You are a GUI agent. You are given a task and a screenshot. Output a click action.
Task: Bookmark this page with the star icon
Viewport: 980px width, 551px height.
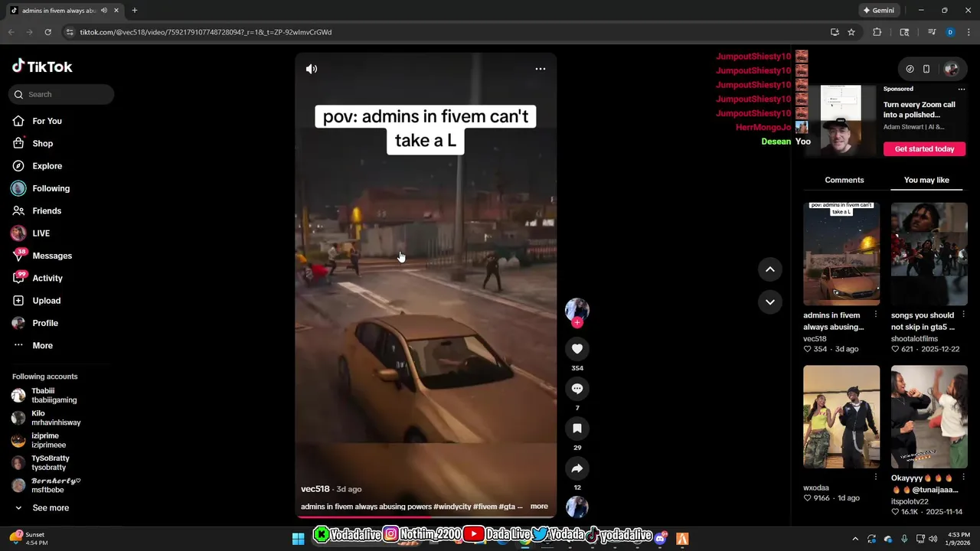pyautogui.click(x=851, y=32)
